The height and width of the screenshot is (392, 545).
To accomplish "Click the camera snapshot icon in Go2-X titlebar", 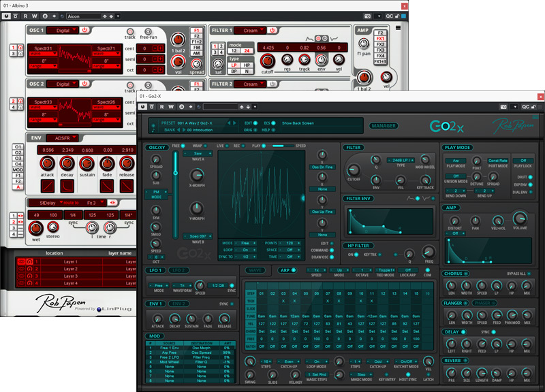I will (x=503, y=107).
